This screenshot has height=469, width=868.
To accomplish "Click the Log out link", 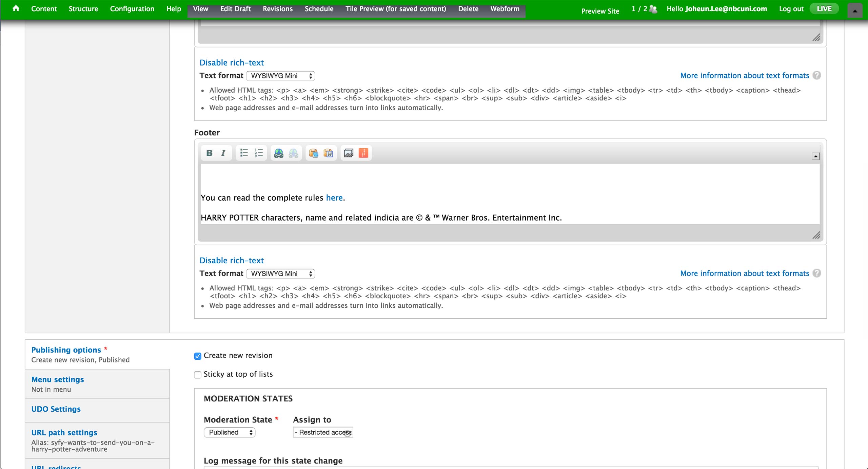I will [x=791, y=9].
